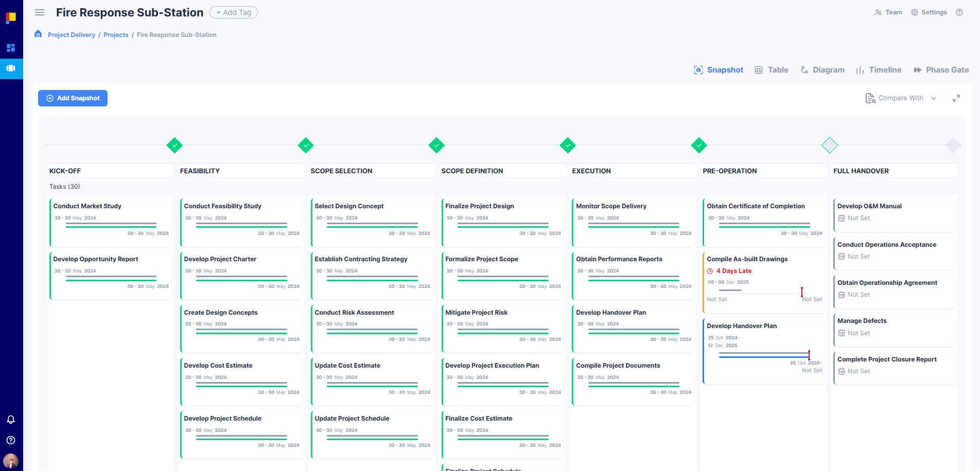Click the help circle at the sidebar bottom
This screenshot has width=980, height=471.
[11, 440]
